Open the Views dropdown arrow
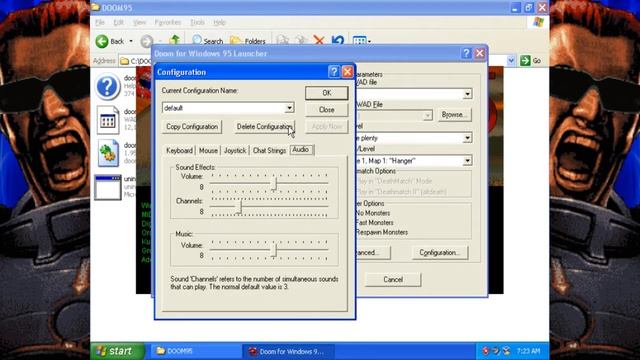 [369, 41]
